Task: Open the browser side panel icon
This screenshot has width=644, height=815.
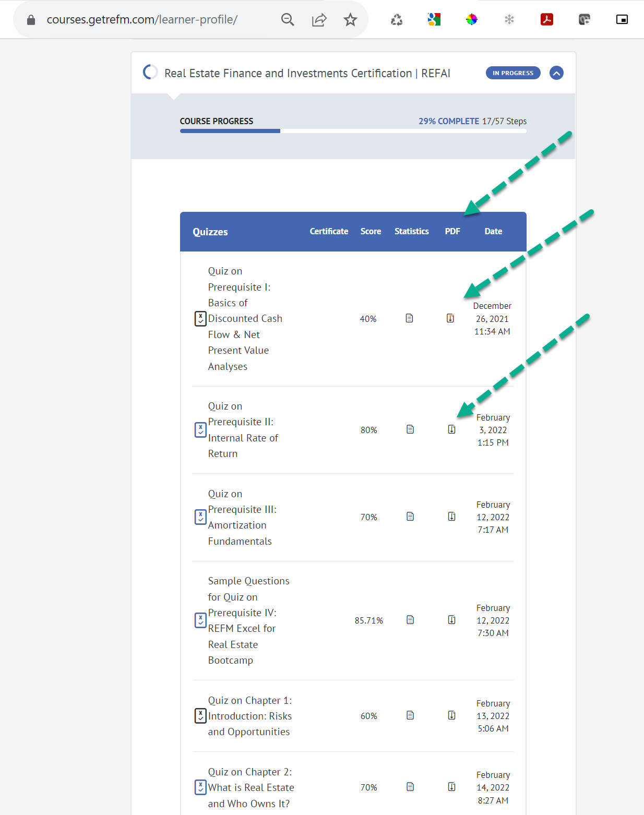Action: point(622,19)
